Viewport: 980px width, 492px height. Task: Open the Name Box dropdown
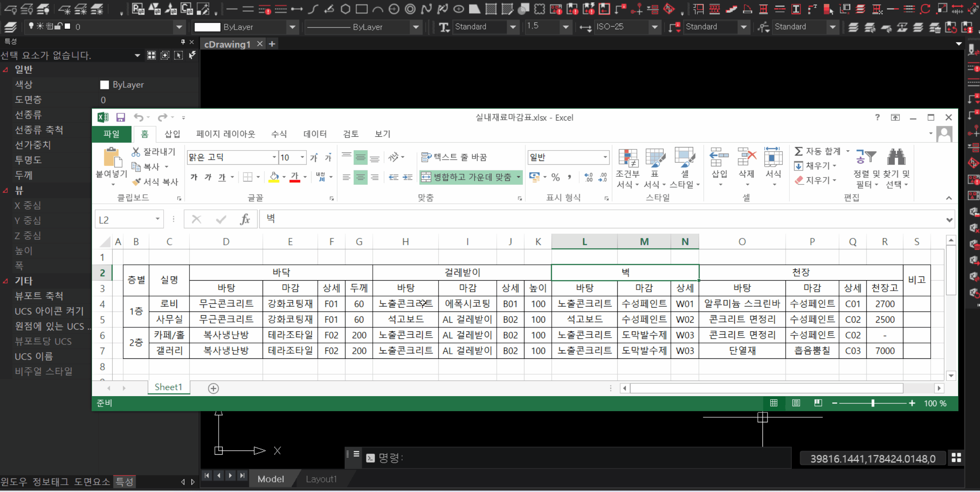pyautogui.click(x=157, y=219)
